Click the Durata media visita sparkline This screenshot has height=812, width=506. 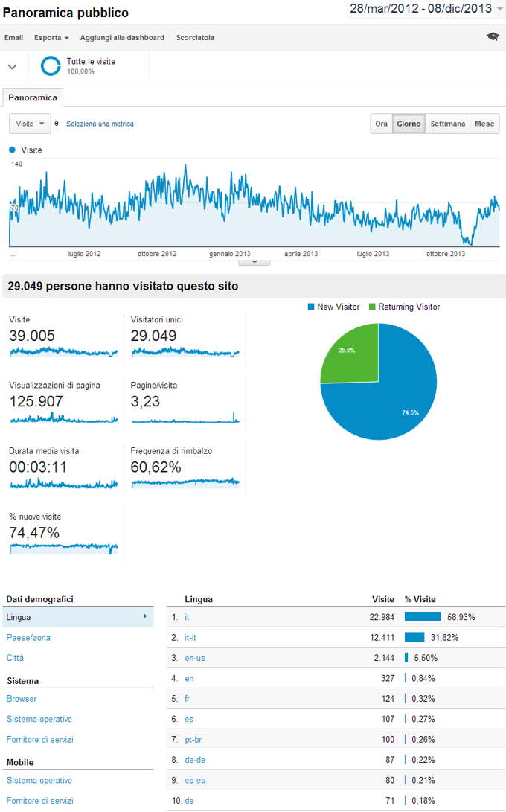(x=64, y=484)
